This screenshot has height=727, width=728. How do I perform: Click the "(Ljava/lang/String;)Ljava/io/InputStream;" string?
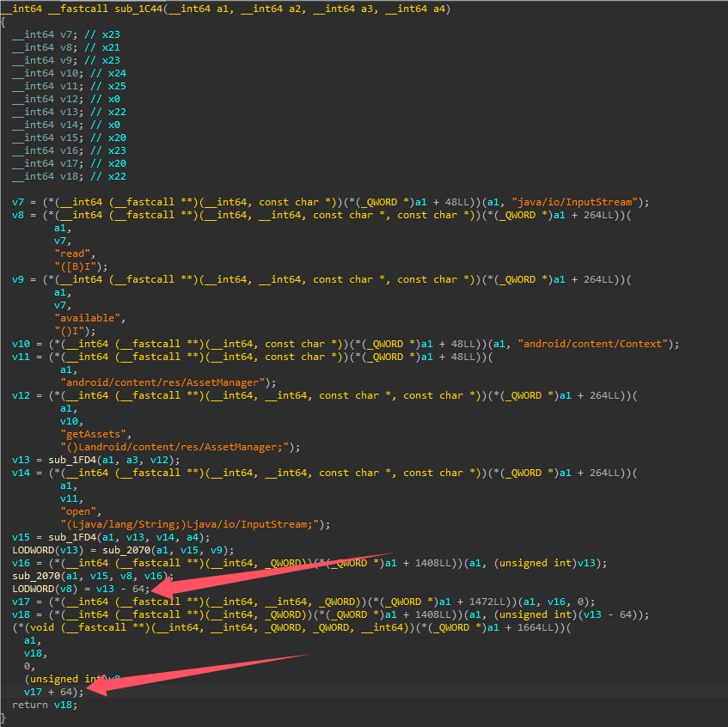189,524
